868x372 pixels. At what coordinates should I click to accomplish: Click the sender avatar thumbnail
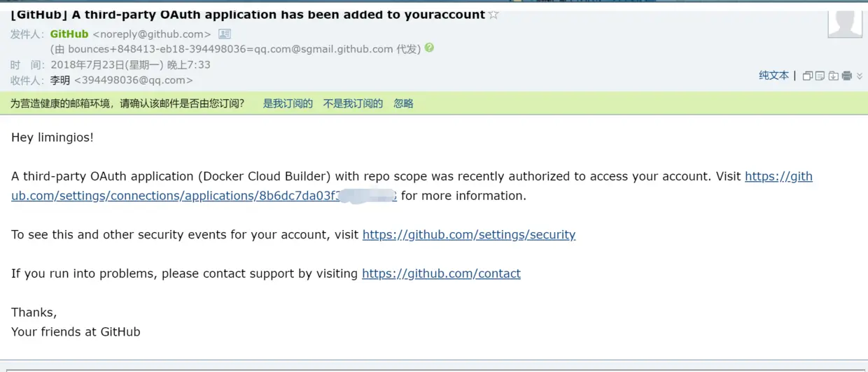point(844,23)
